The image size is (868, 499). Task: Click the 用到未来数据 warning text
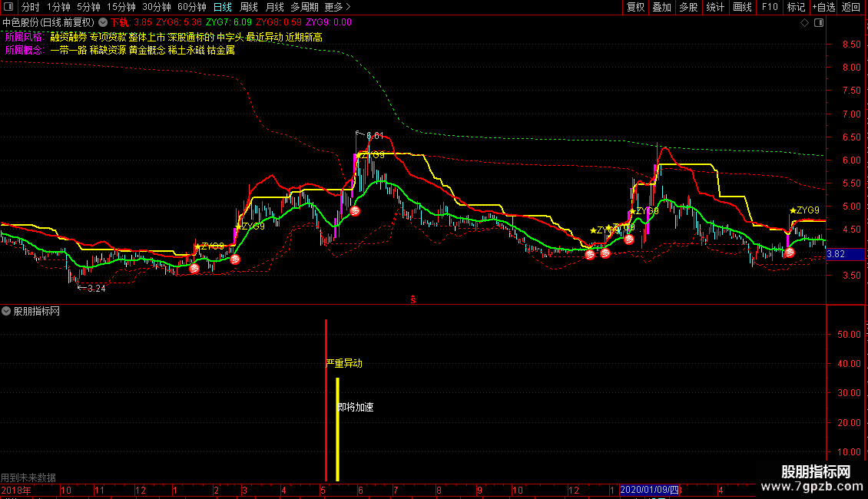(x=28, y=478)
